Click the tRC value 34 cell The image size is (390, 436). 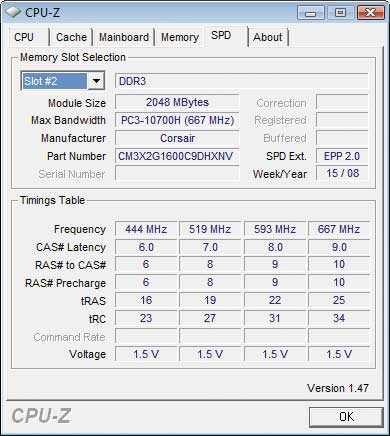339,318
